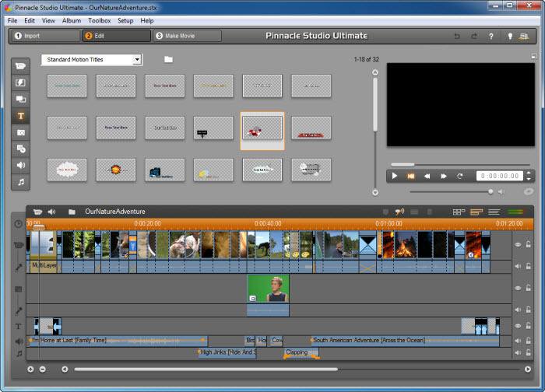Expand the Standard Motion Titles dropdown
The image size is (545, 392).
click(x=137, y=60)
